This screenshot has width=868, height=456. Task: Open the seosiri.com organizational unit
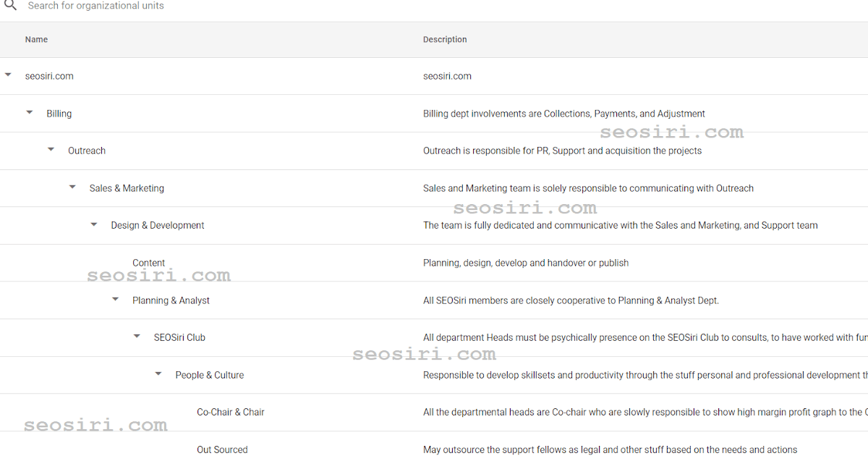tap(49, 75)
